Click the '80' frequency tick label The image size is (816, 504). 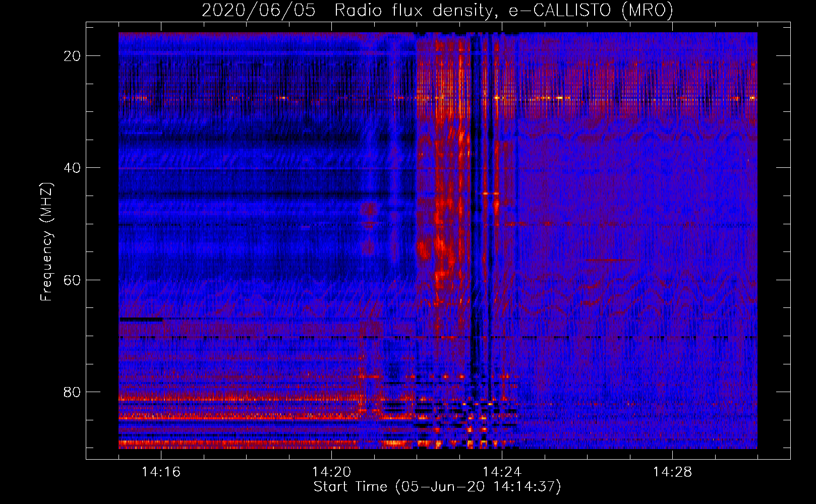pyautogui.click(x=73, y=392)
